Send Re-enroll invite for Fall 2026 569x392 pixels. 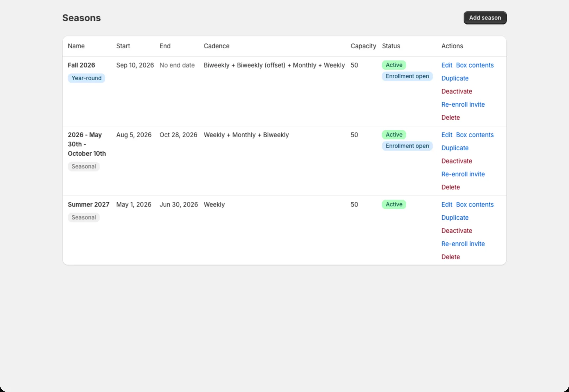click(x=463, y=104)
